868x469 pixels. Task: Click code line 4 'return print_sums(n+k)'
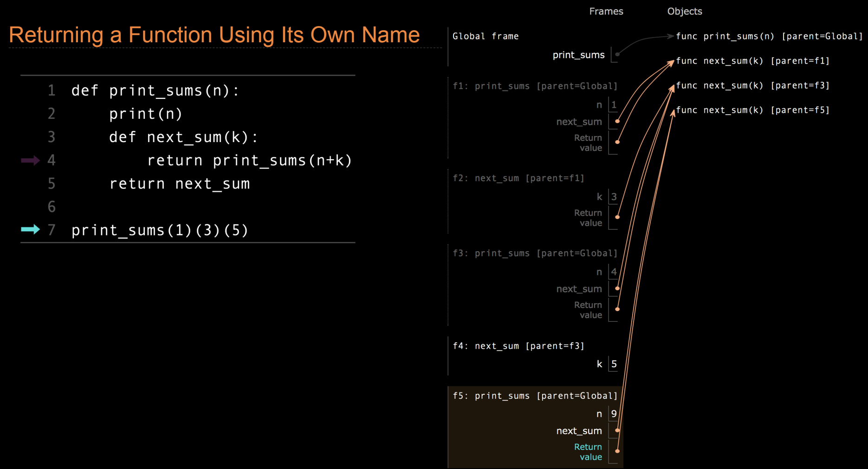(250, 160)
